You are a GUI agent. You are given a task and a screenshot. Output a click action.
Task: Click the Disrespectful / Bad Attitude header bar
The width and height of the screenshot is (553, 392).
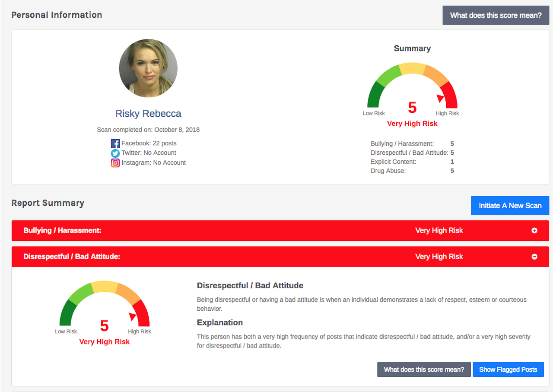(x=259, y=257)
